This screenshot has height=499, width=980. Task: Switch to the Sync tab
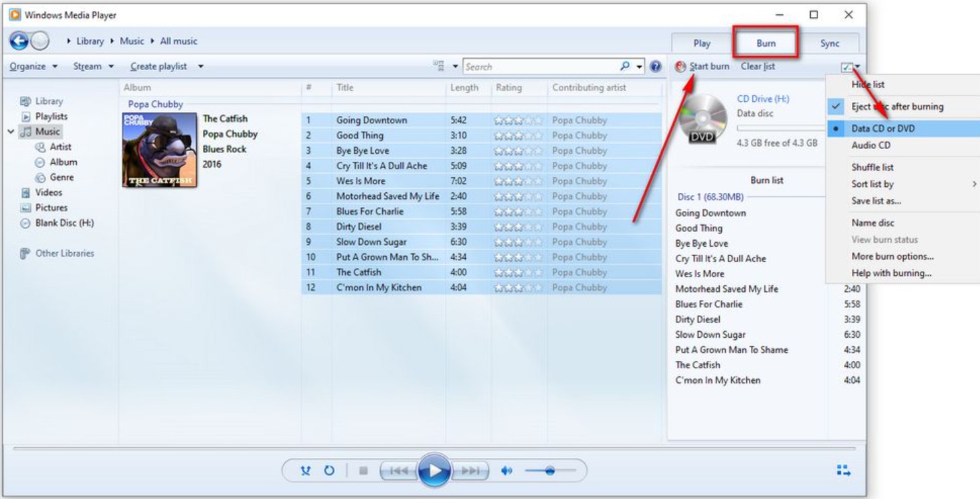[x=831, y=42]
